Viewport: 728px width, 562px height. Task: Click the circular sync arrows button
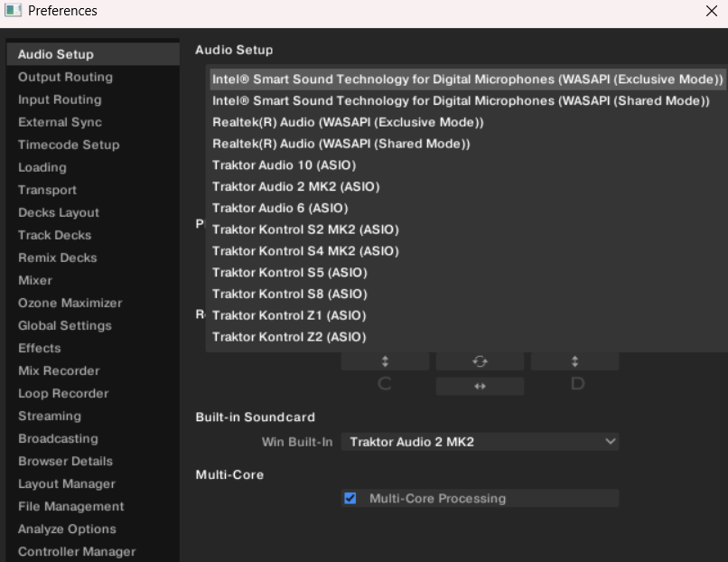point(480,361)
